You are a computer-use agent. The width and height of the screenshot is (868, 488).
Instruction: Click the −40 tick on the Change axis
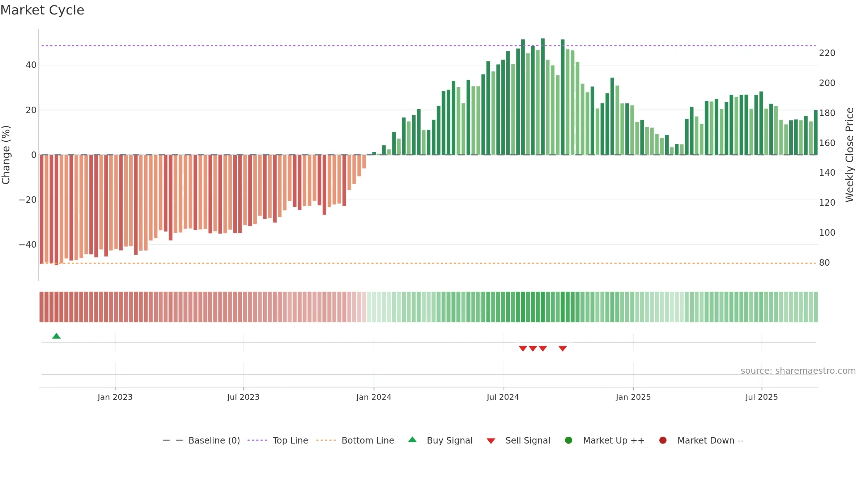coord(28,245)
